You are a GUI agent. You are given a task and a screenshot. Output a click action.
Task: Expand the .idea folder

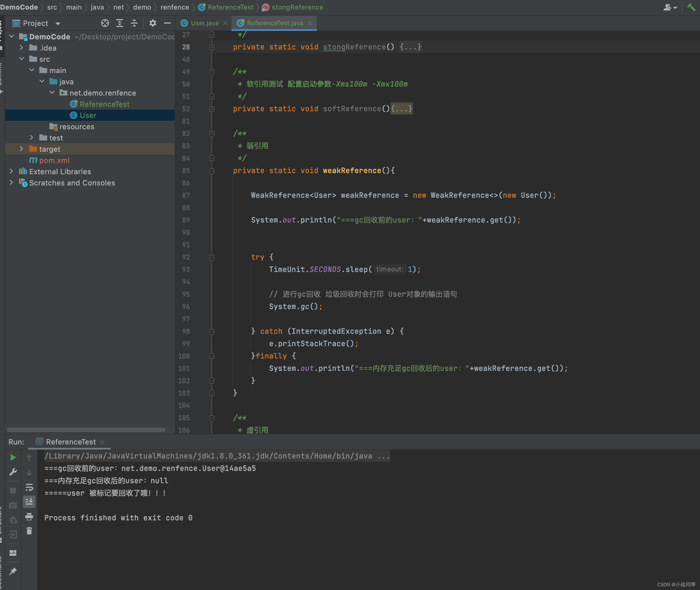(22, 47)
